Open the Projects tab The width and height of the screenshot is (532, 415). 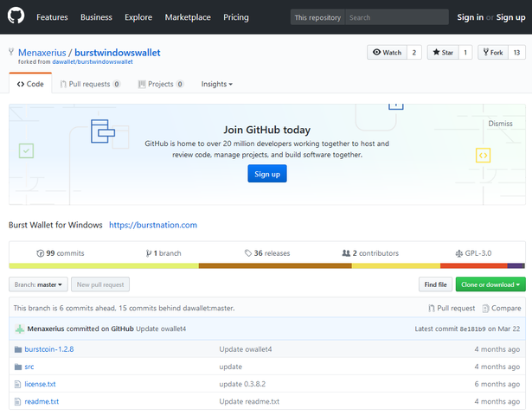click(160, 85)
